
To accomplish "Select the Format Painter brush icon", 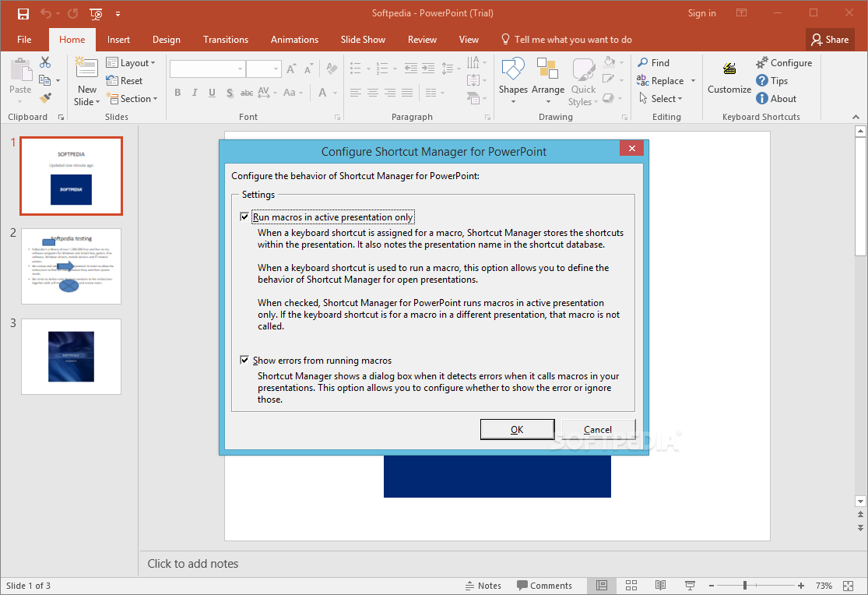I will [45, 98].
